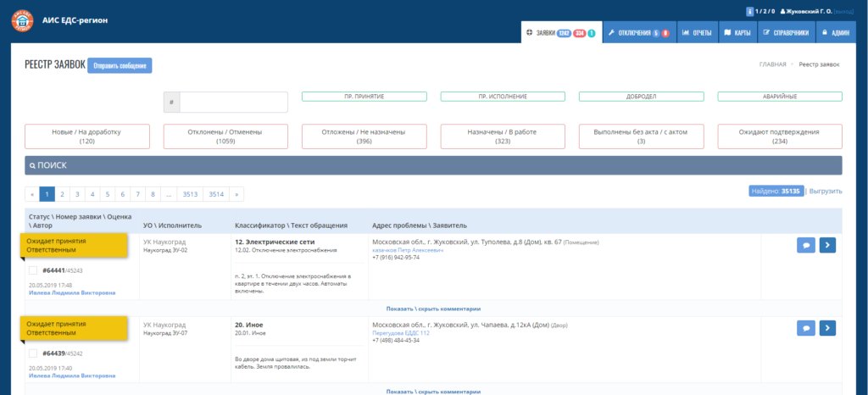Click classifier 12. Электрические сети
Screen dimensions: 868x395
pos(275,242)
